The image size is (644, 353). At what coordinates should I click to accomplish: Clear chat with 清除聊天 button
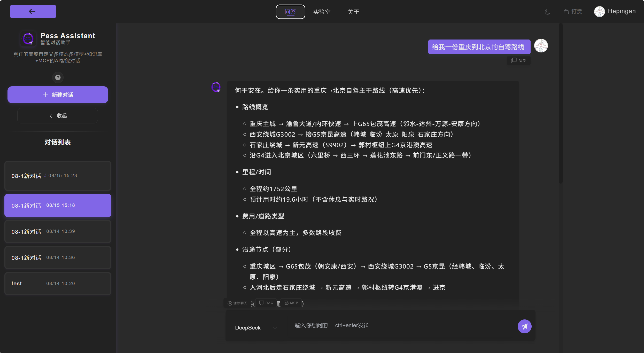pos(237,303)
